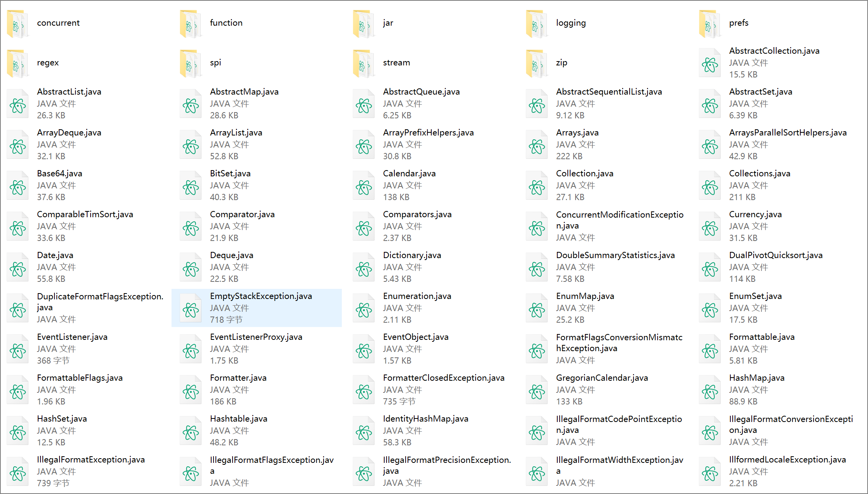Select the ArraysParallelSortHelpers.java file name
The height and width of the screenshot is (494, 868).
click(x=788, y=133)
